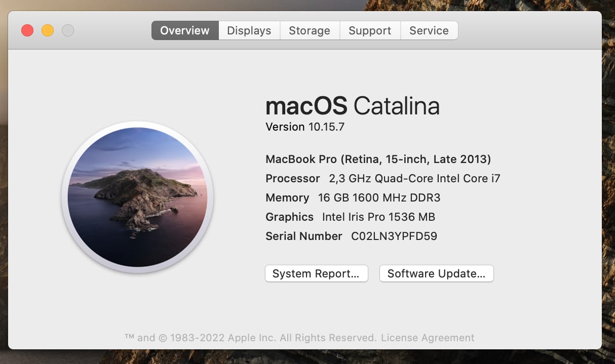
Task: Minimize window with the yellow button
Action: (48, 30)
